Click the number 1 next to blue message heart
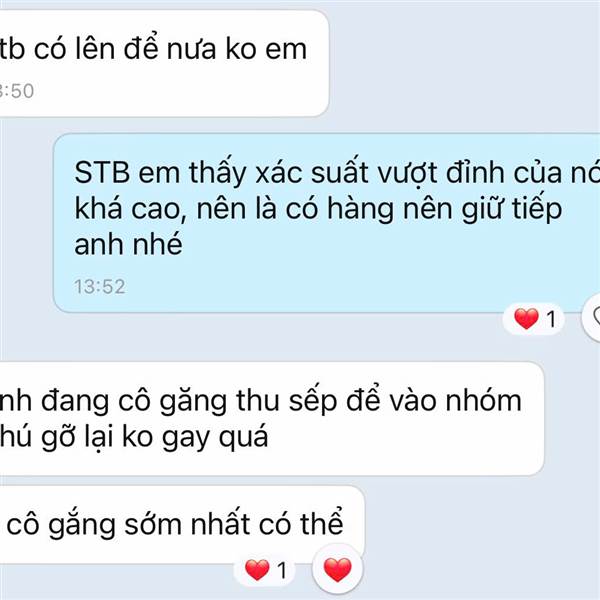600x600 pixels. 551,319
